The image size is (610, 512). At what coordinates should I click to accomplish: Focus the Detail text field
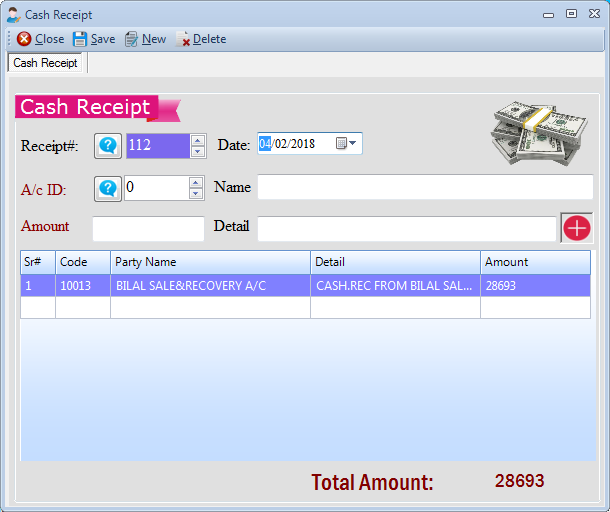click(406, 228)
